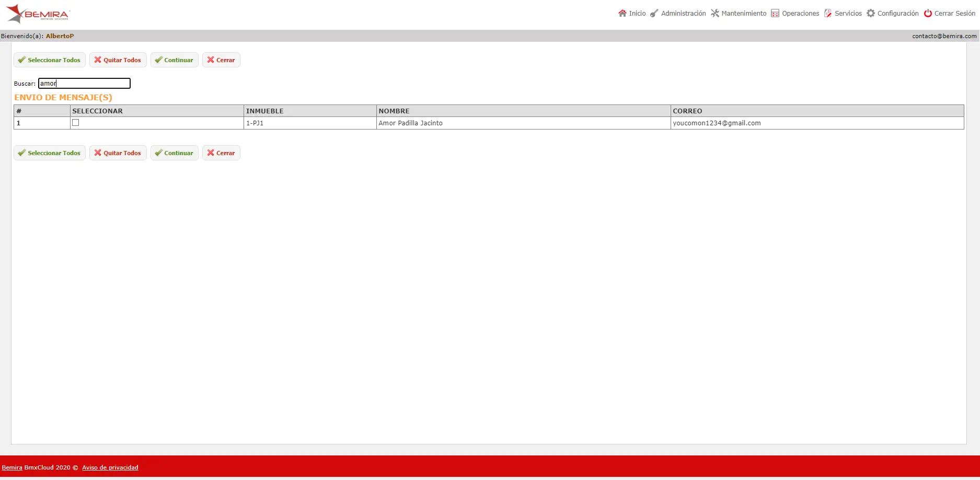Screen dimensions: 980x480
Task: Open the Servicios menu
Action: pyautogui.click(x=848, y=13)
